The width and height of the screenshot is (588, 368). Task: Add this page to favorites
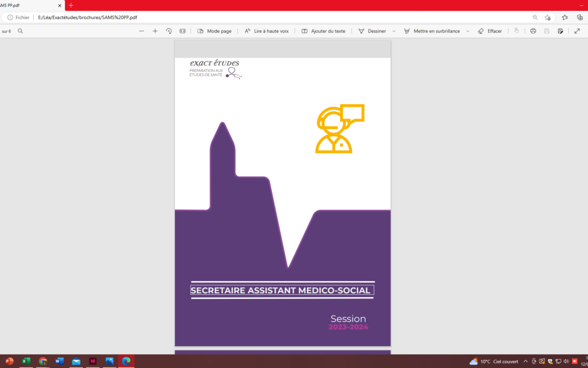coord(548,17)
